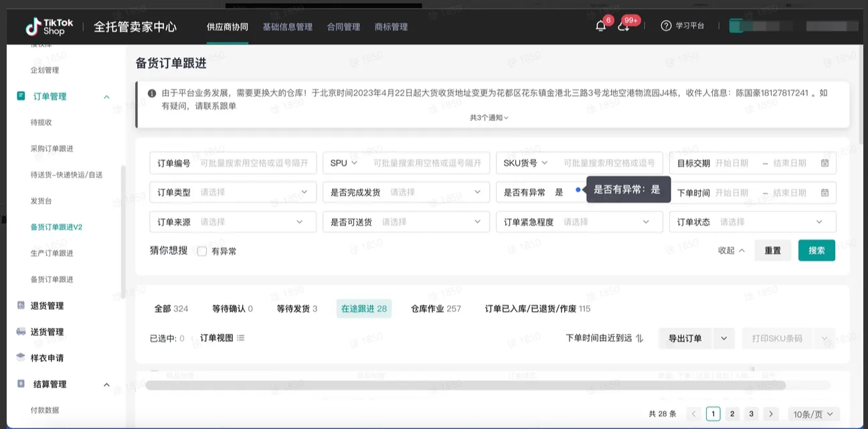
Task: Click the horizontal table scrollbar
Action: [465, 385]
